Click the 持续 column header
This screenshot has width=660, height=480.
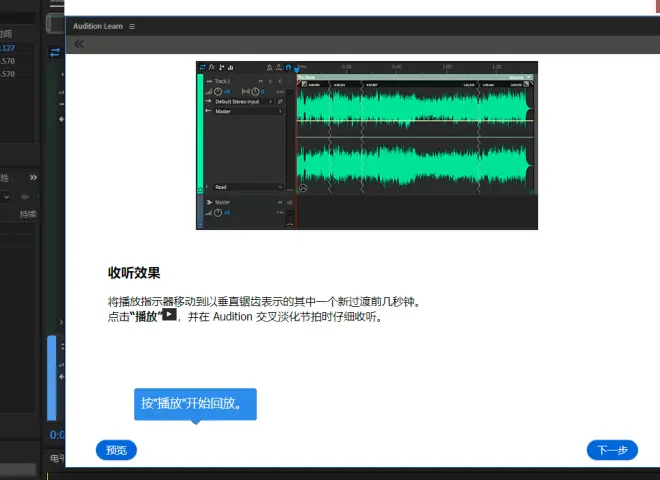tap(28, 214)
